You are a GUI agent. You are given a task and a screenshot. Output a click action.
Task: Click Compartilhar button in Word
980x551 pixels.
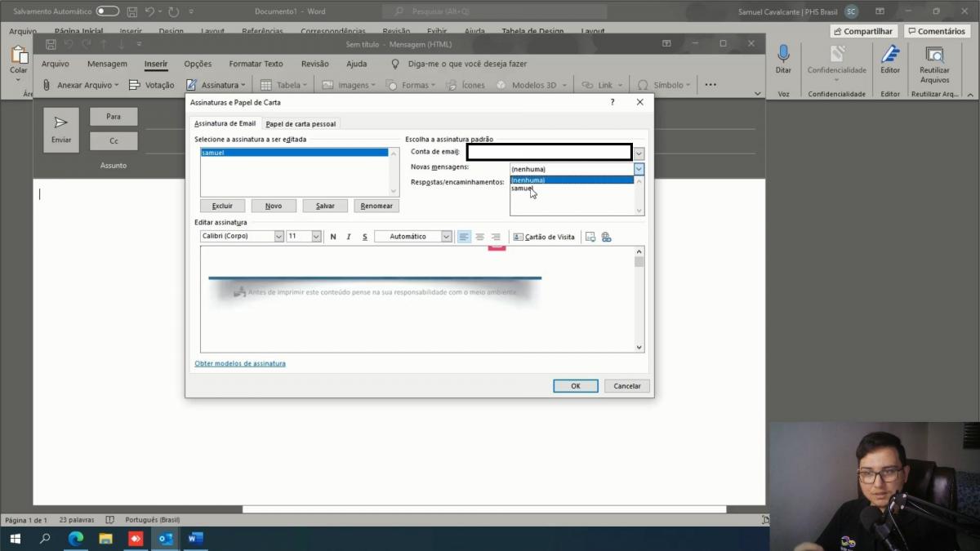tap(864, 31)
